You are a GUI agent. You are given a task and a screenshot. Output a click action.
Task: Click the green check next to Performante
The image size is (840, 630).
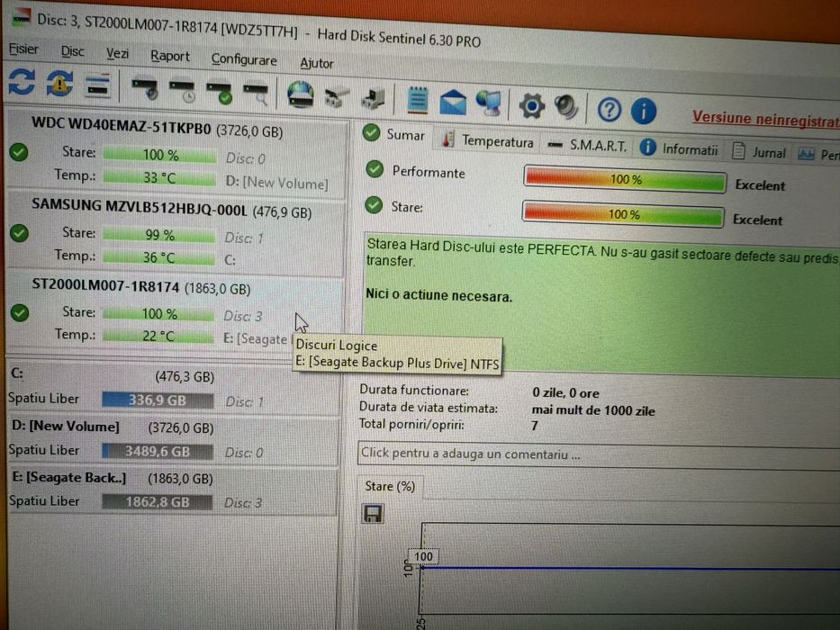[x=375, y=169]
